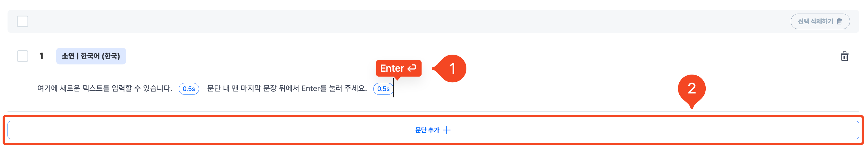The image size is (868, 152).
Task: Delete paragraph 1 with its trash icon
Action: point(844,56)
